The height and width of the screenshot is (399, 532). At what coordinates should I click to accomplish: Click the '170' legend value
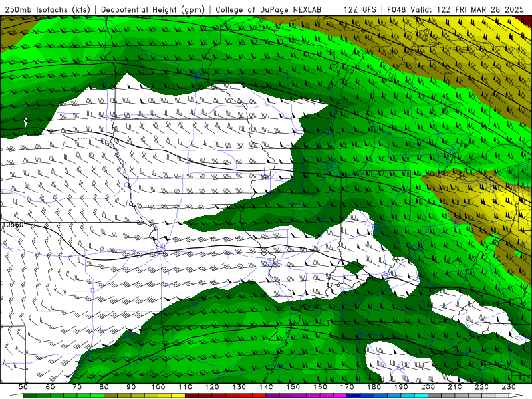pos(346,387)
